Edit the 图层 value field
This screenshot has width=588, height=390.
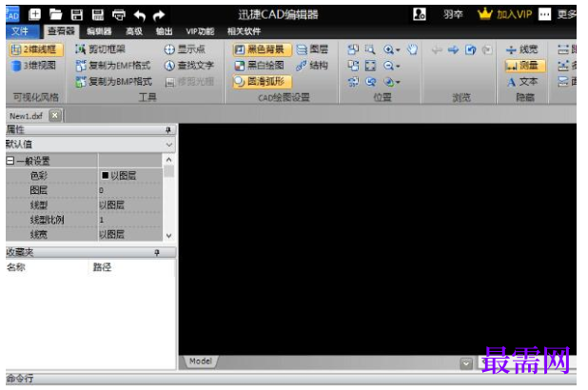129,190
